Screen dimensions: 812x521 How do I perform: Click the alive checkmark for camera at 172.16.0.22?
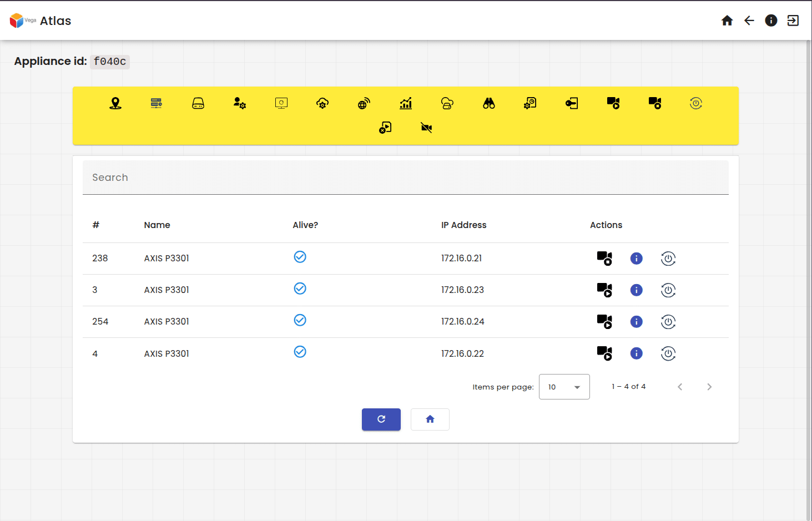(300, 352)
